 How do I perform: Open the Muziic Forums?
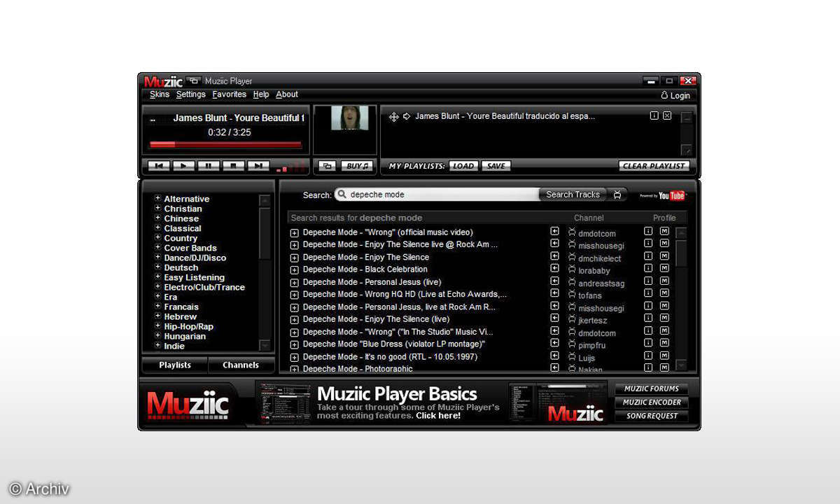(x=651, y=388)
